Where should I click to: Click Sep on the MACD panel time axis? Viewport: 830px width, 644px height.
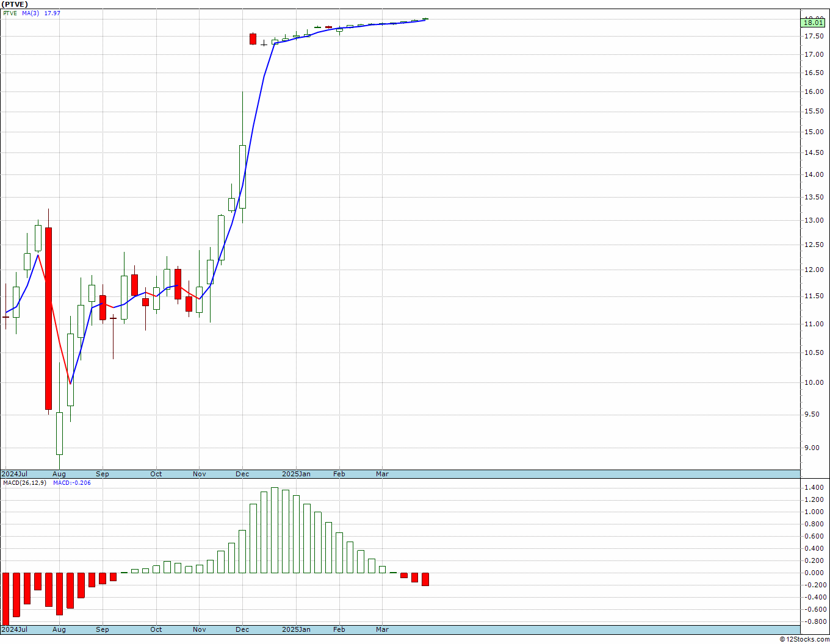click(x=103, y=629)
